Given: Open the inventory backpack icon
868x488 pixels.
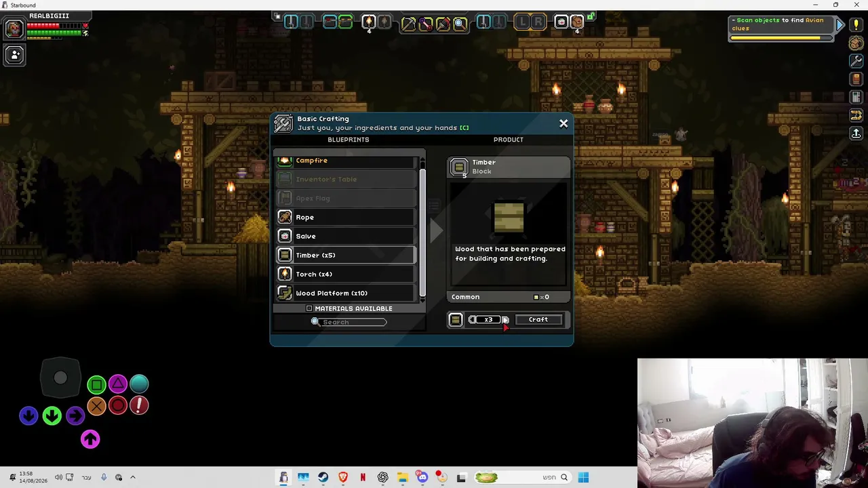Looking at the screenshot, I should coord(856,43).
